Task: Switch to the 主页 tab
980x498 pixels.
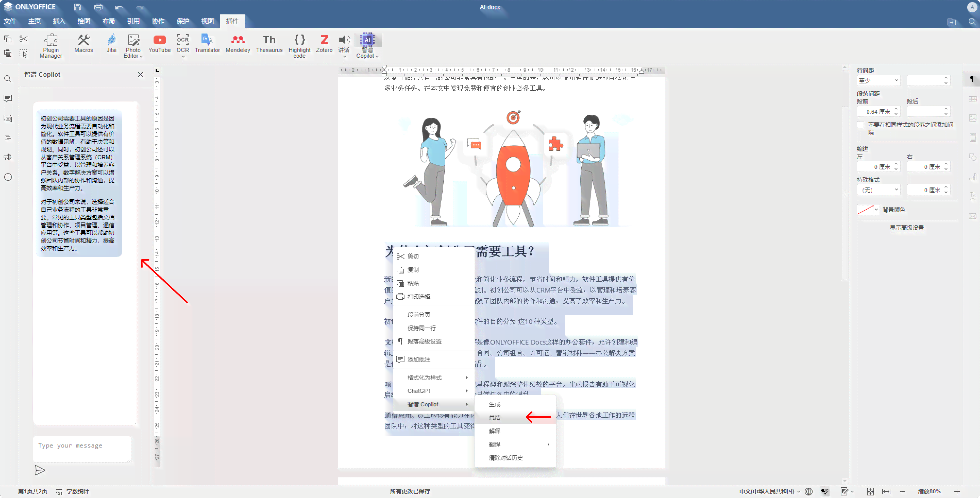Action: click(x=34, y=21)
